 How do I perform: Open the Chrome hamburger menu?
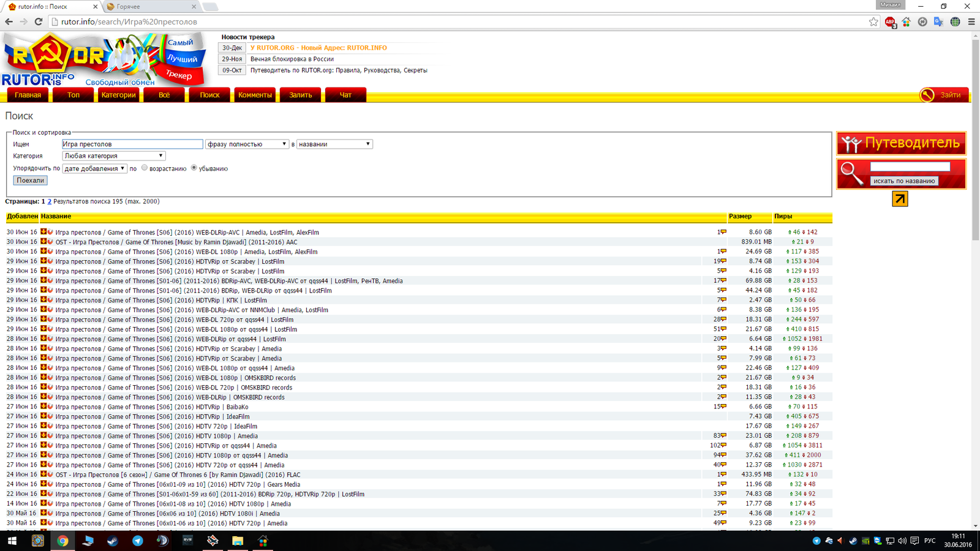tap(971, 21)
